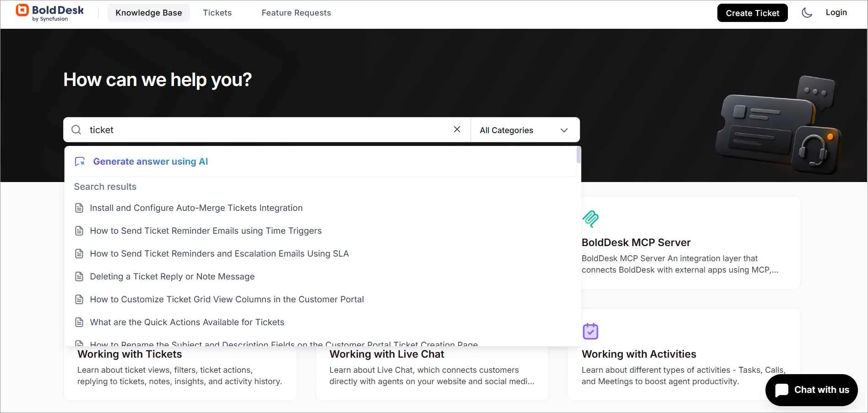This screenshot has width=868, height=413.
Task: Open the Working with Tickets category
Action: coord(130,354)
